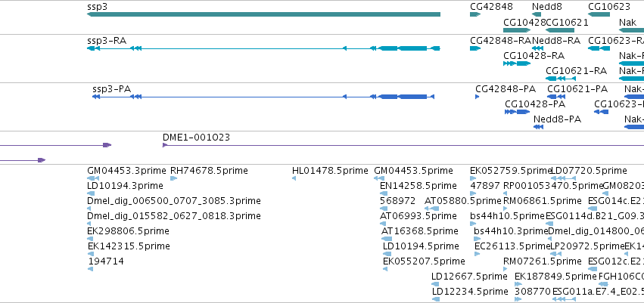Click the EK055207.5prime EST label
The height and width of the screenshot is (303, 644).
[424, 261]
